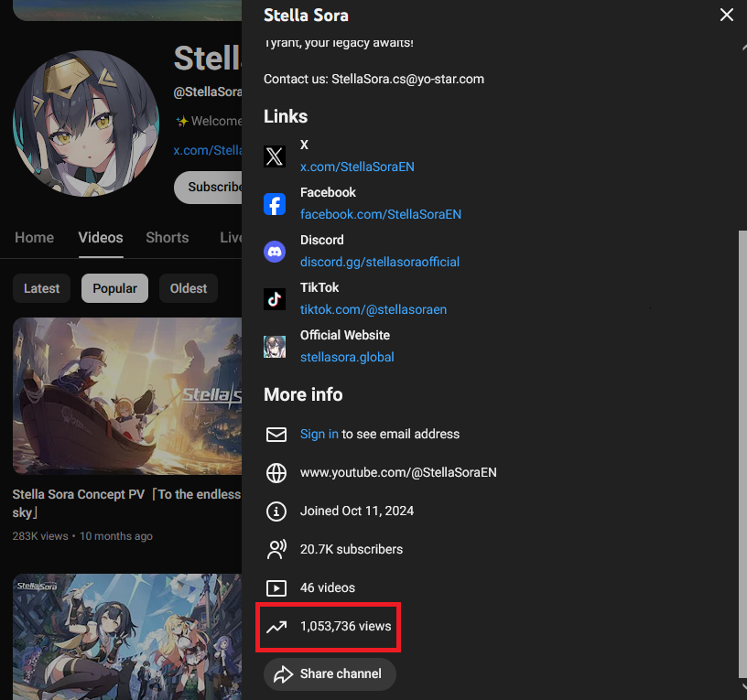
Task: Click the 1,053,736 views text
Action: coord(345,626)
